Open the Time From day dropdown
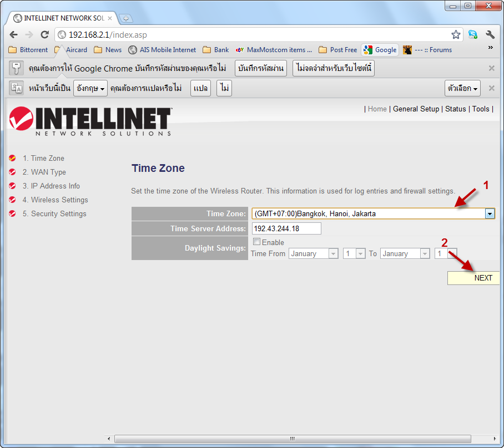This screenshot has height=448, width=504. tap(354, 254)
